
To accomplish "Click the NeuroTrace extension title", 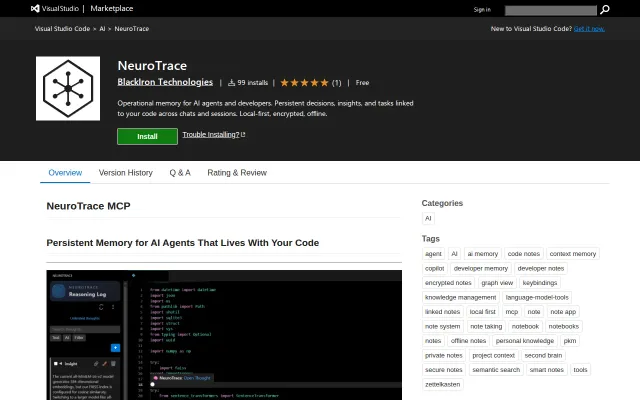I will coord(152,66).
